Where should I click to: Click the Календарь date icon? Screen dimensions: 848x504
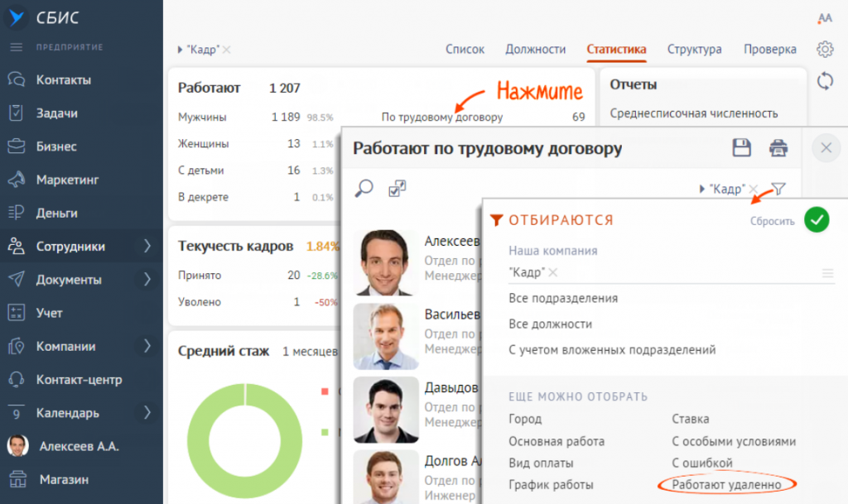(17, 413)
